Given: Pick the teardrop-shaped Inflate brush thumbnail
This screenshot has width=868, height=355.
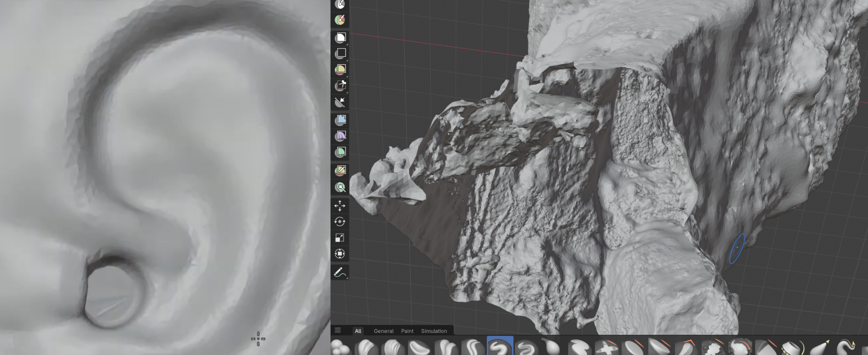Looking at the screenshot, I should tap(552, 347).
